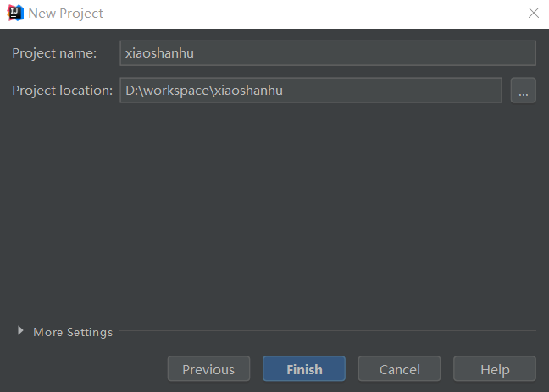Viewport: 549px width, 392px height.
Task: Click the "New Project" title text
Action: click(x=66, y=14)
